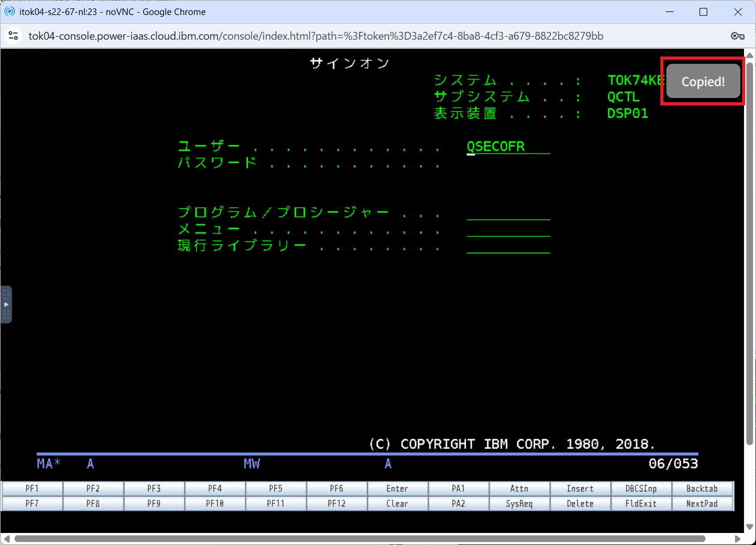This screenshot has width=756, height=545.
Task: Maximize the Chrome window
Action: 703,11
